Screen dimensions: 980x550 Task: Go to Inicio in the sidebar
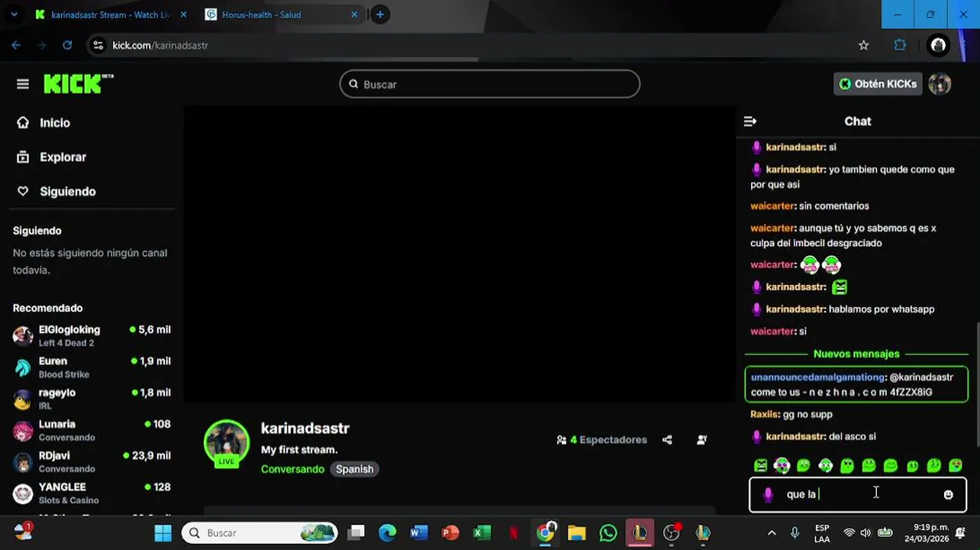pyautogui.click(x=54, y=123)
